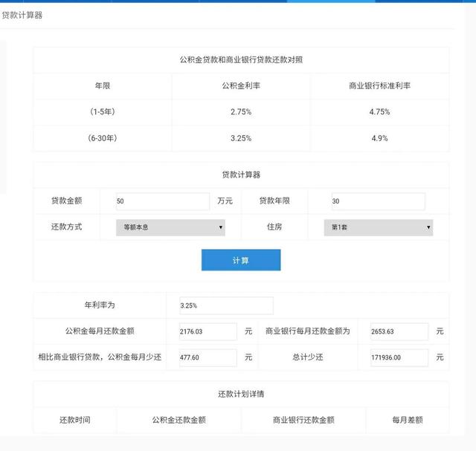This screenshot has width=476, height=451.
Task: Open the 还款方式 dropdown showing 等额本息
Action: [x=170, y=227]
